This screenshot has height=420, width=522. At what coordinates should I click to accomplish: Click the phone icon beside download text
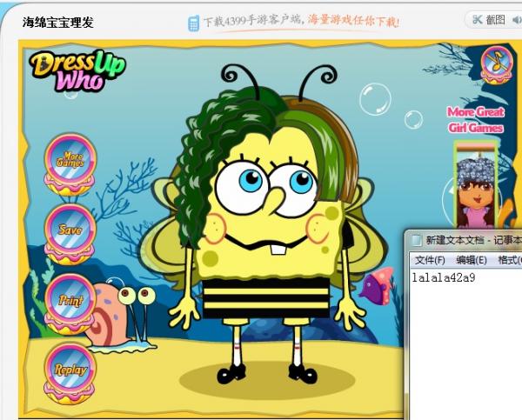[x=193, y=23]
